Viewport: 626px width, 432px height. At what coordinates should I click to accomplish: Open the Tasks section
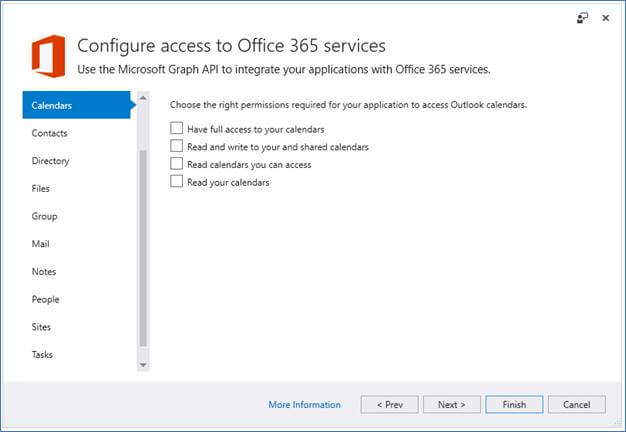click(x=42, y=355)
